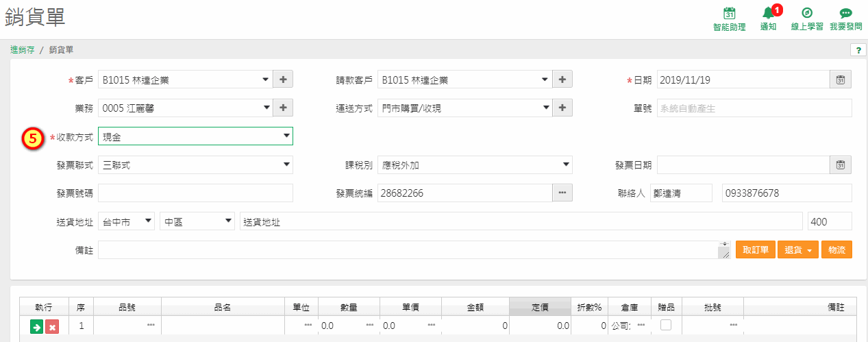Viewport: 868px width, 342px height.
Task: Expand the 運送方式 dropdown
Action: coord(545,108)
